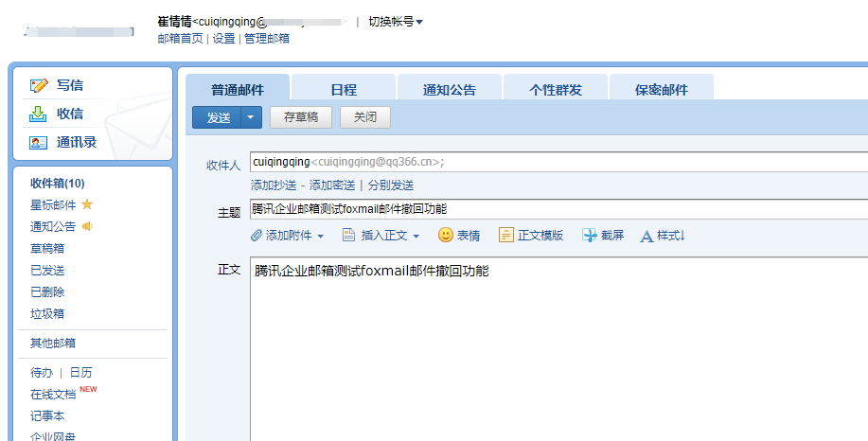Click the 截屏 screenshot scissors icon
The width and height of the screenshot is (868, 441).
(590, 235)
